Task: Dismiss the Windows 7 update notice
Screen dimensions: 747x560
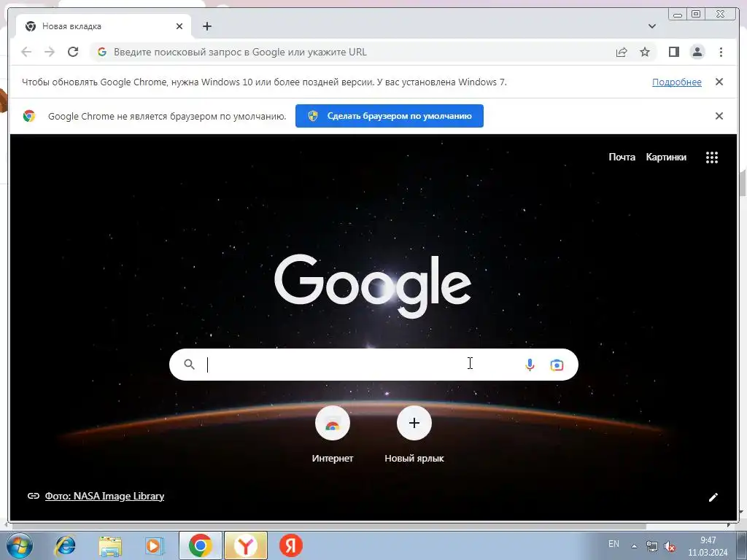Action: point(719,82)
